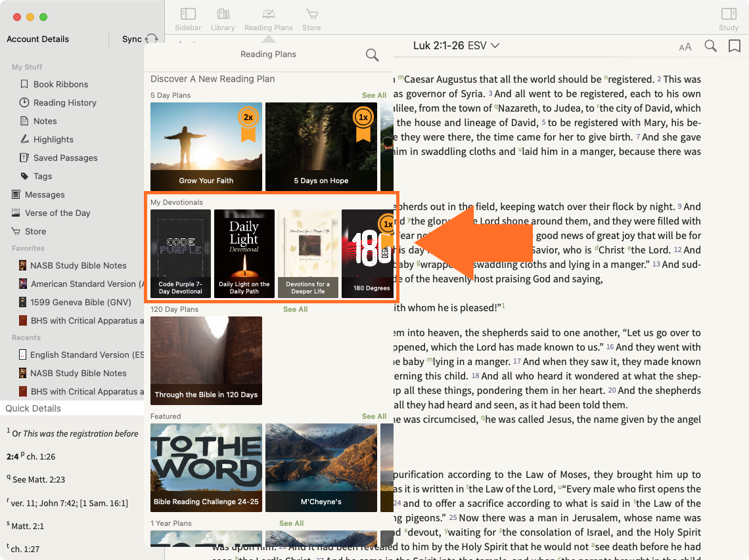Select NASB Study Bible Notes under Recents

pos(78,374)
